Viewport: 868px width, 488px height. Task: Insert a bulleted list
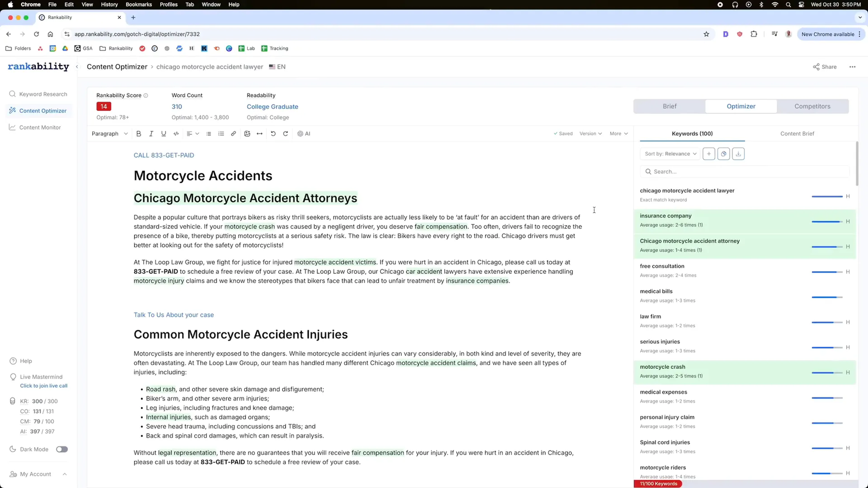click(x=208, y=133)
